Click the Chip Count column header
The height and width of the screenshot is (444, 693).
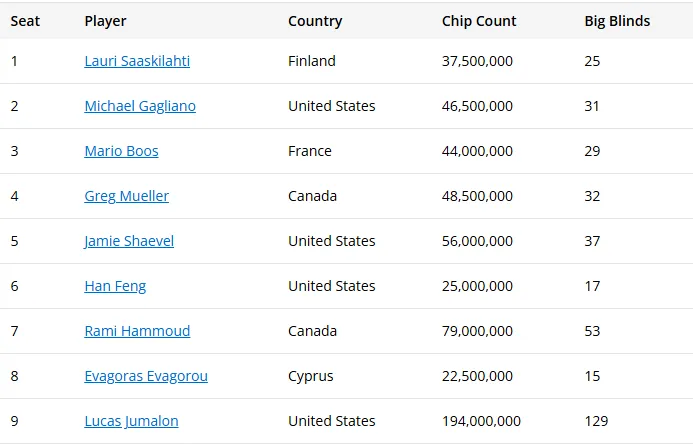479,21
